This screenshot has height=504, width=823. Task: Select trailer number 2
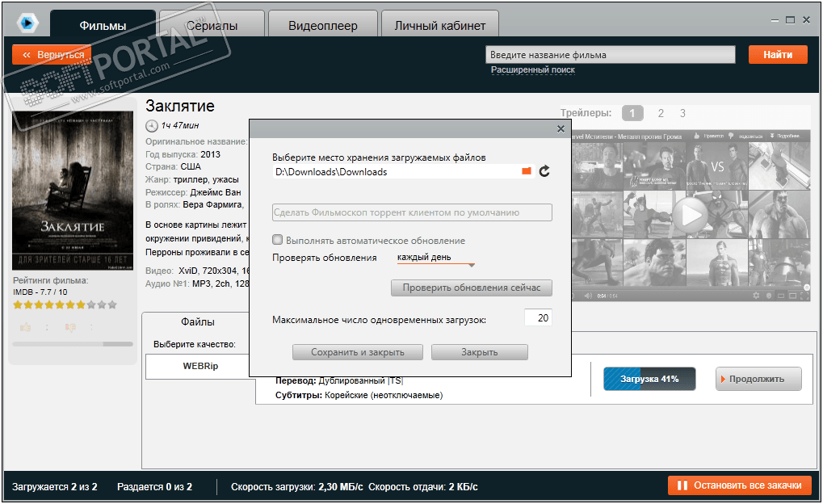click(661, 113)
